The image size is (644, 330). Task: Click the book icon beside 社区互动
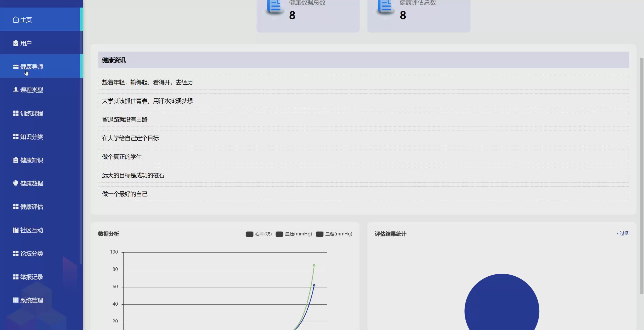pos(16,230)
